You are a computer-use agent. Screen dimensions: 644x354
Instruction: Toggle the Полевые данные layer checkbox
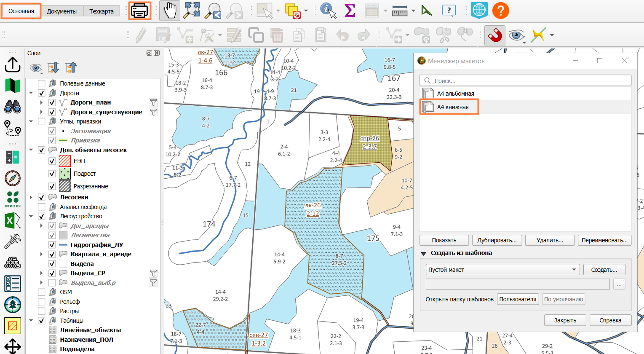tap(42, 83)
